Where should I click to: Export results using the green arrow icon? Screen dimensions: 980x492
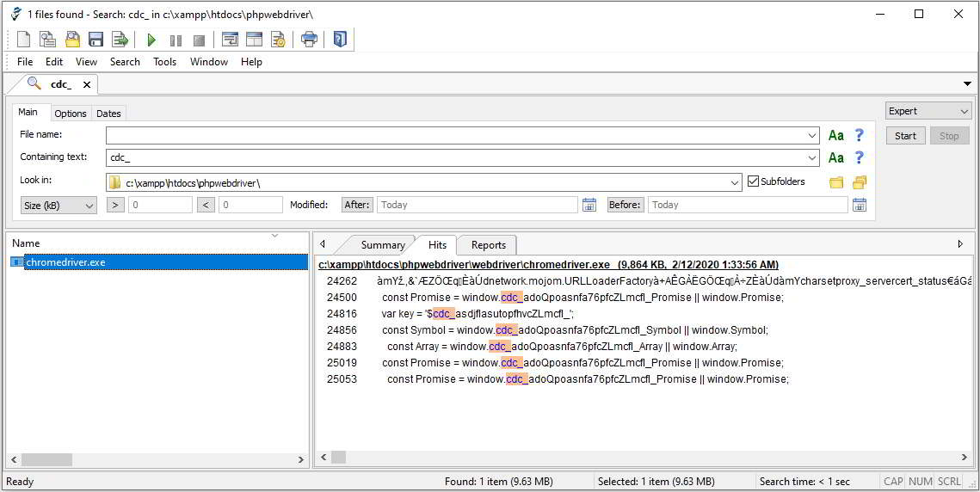tap(120, 40)
